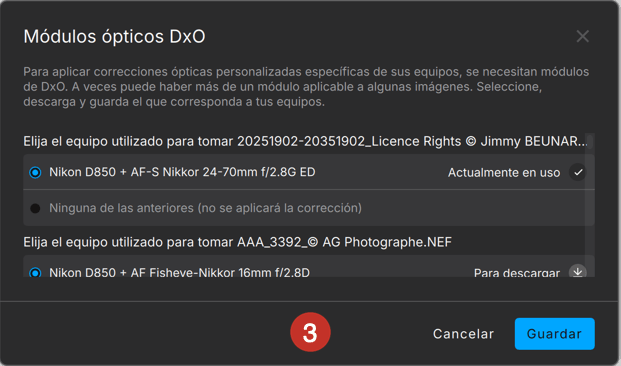Click the Actualmente en uso status text
The width and height of the screenshot is (621, 366).
504,173
